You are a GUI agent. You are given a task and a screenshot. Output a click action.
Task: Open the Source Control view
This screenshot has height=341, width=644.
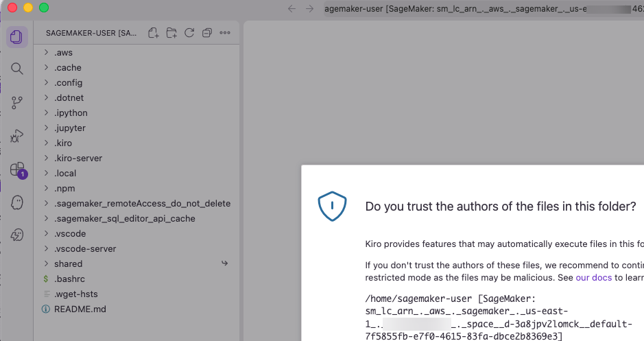17,102
